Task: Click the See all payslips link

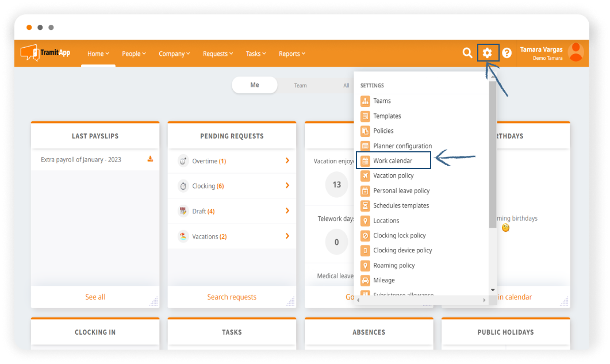Action: click(95, 297)
